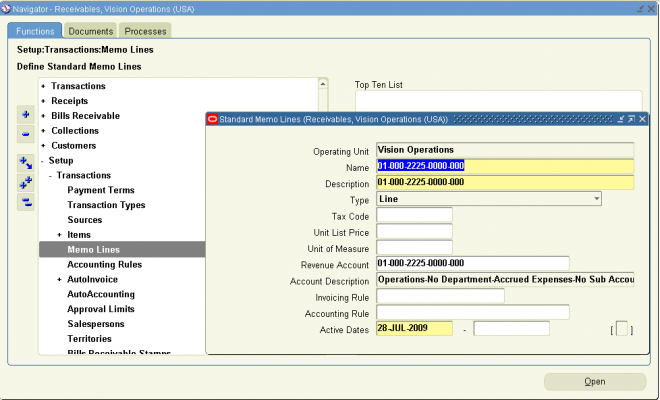Expand the Items tree node

[x=59, y=235]
